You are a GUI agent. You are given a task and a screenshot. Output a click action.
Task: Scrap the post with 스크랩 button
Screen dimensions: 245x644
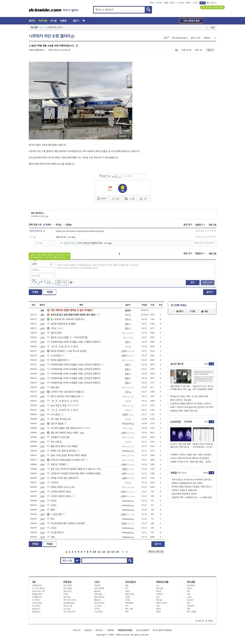point(130,198)
